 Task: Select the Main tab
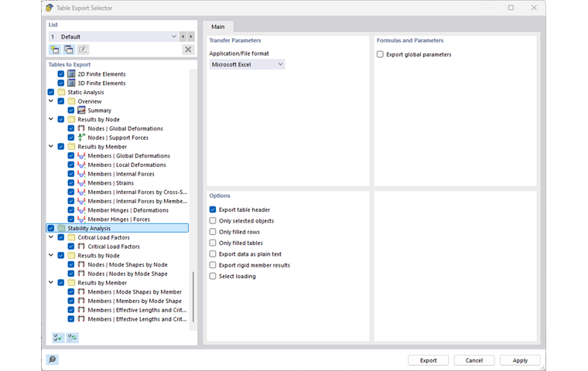point(218,26)
